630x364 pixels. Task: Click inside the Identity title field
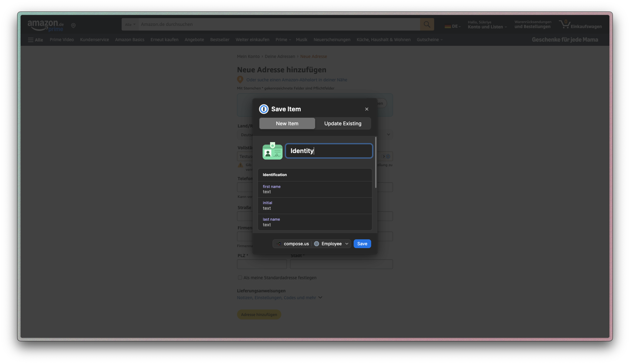point(329,151)
